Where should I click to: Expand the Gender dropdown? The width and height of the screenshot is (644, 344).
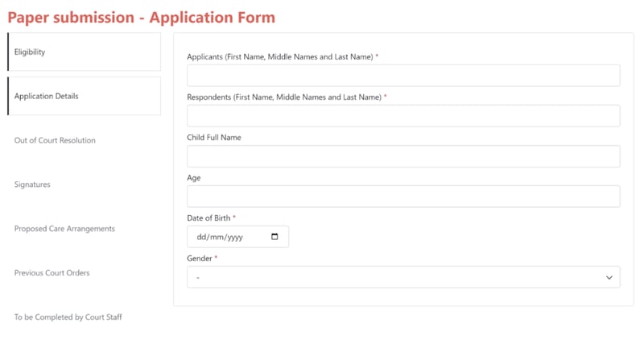pos(403,277)
